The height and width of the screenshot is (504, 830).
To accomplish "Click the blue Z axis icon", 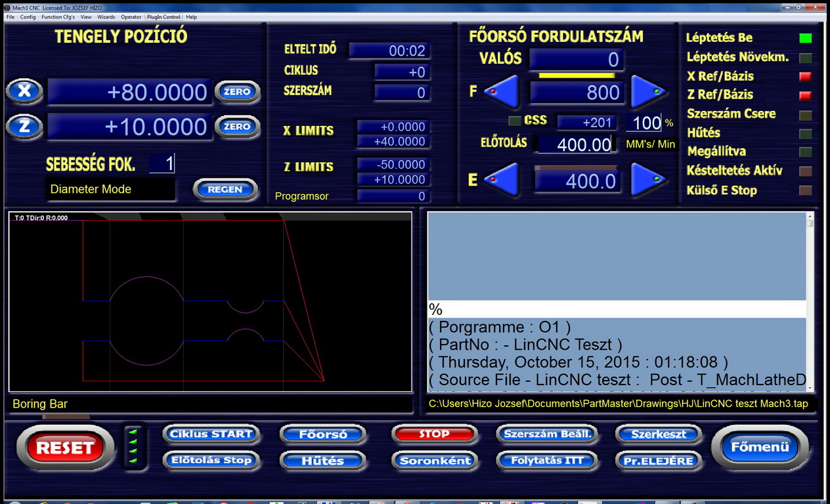I will pyautogui.click(x=24, y=126).
